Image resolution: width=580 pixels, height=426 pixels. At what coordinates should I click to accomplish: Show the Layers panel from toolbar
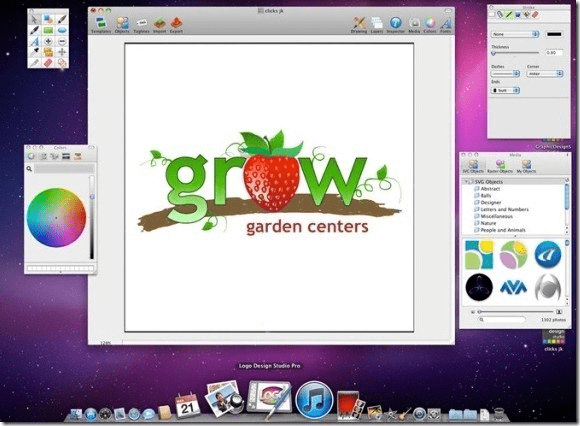coord(377,25)
